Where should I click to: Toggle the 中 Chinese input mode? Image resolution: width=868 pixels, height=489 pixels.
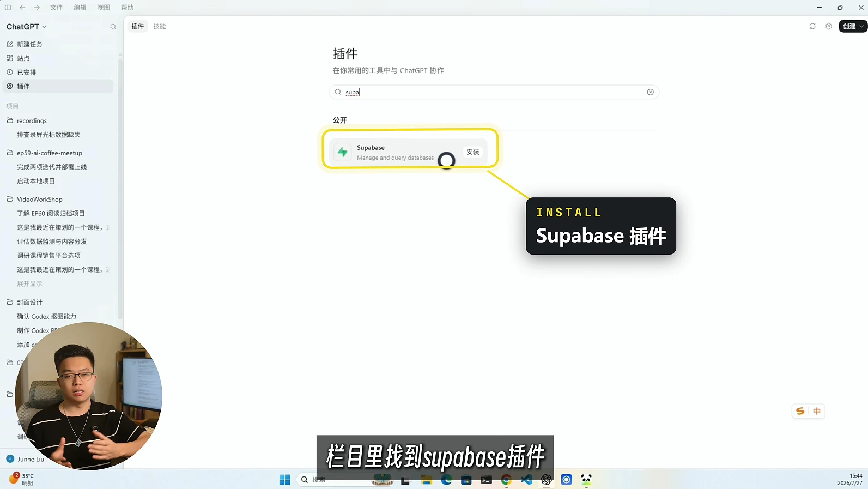click(817, 411)
